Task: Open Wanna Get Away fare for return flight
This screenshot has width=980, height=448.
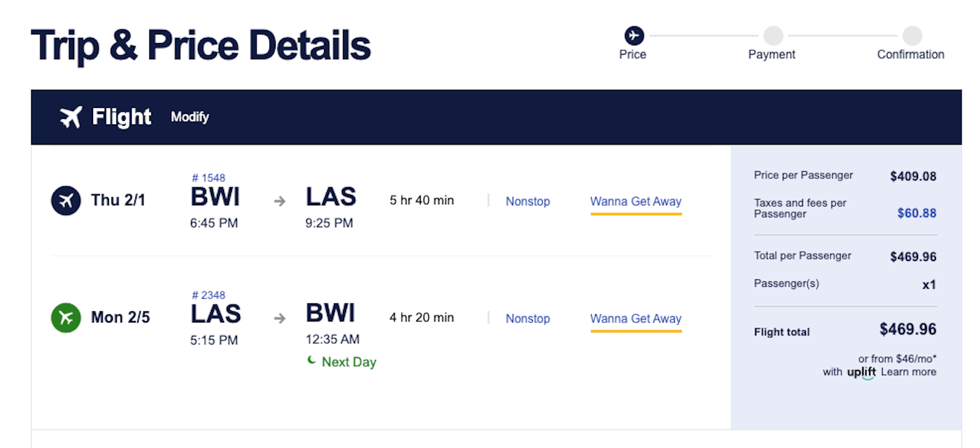Action: tap(635, 318)
